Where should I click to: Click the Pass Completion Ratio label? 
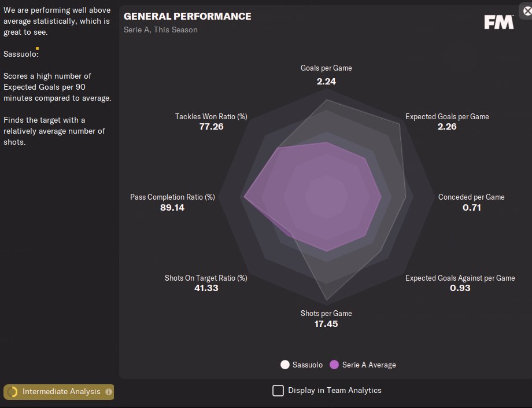[x=172, y=197]
